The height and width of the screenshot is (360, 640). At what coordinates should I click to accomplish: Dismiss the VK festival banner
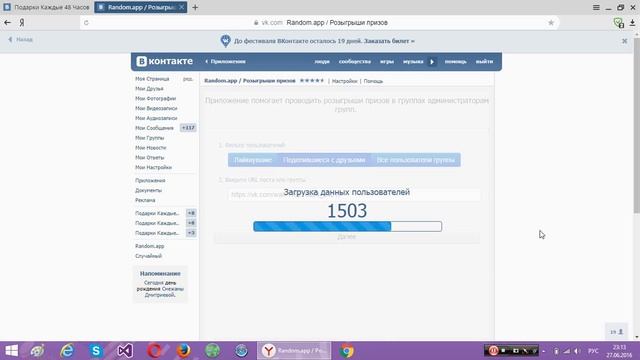coord(624,41)
